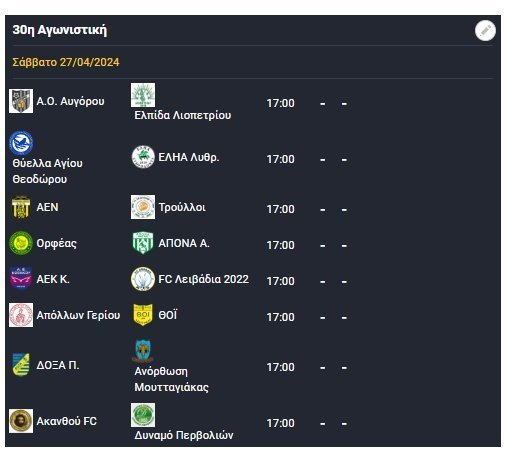
Task: Click the ΑΕΝ team crest
Action: click(x=21, y=207)
